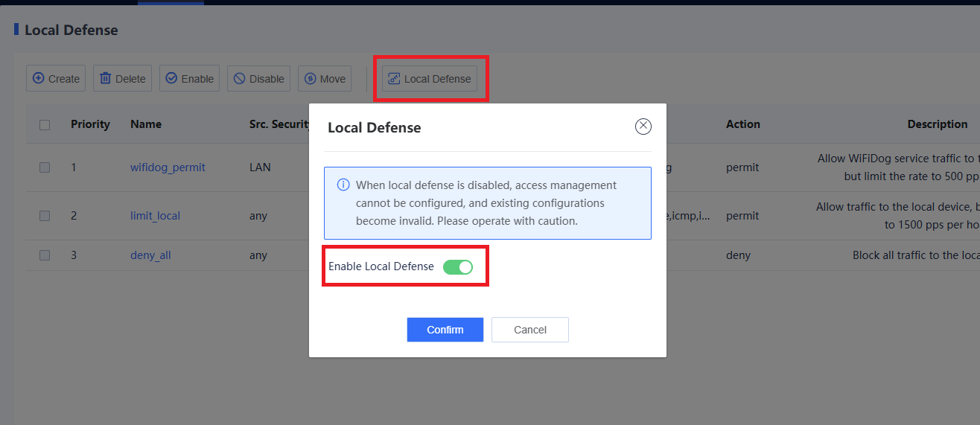Image resolution: width=980 pixels, height=425 pixels.
Task: Open the wifidog_permit rule link
Action: click(168, 167)
